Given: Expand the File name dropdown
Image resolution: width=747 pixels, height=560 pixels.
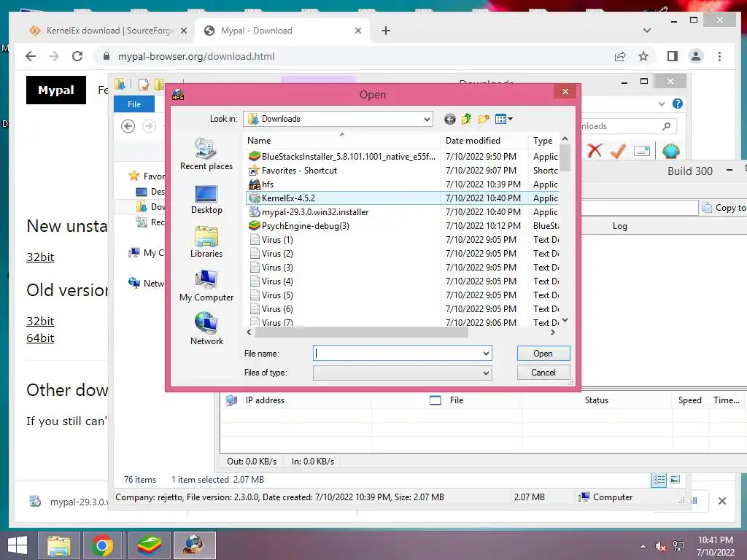Looking at the screenshot, I should pos(486,354).
